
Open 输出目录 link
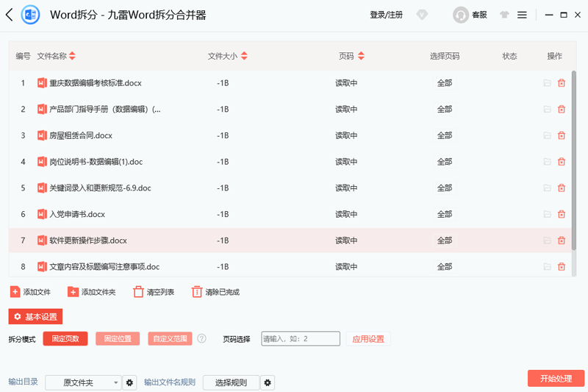(24, 382)
